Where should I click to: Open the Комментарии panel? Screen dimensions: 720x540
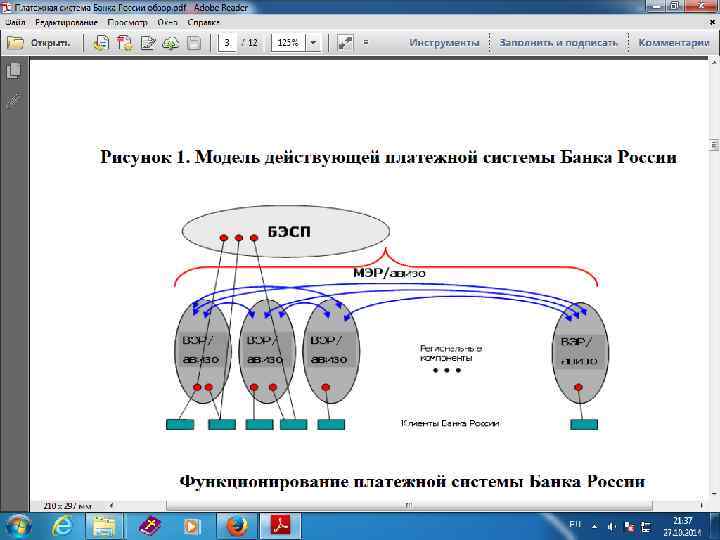674,43
